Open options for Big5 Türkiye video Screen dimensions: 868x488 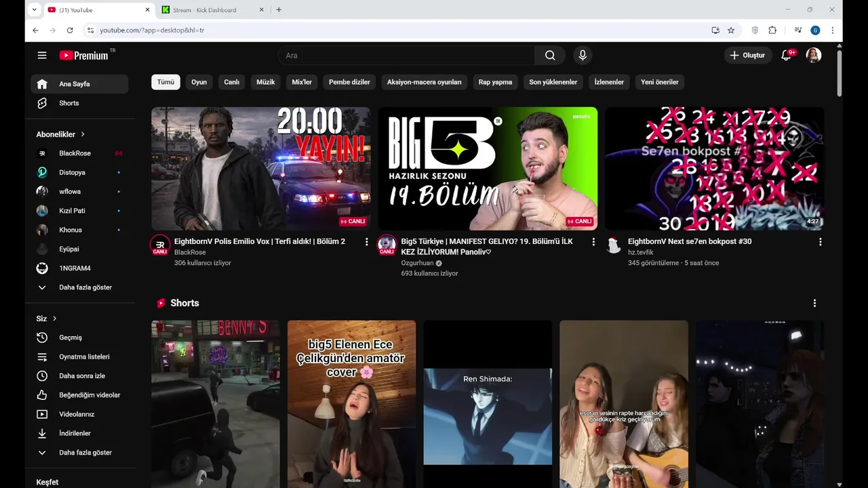(593, 241)
